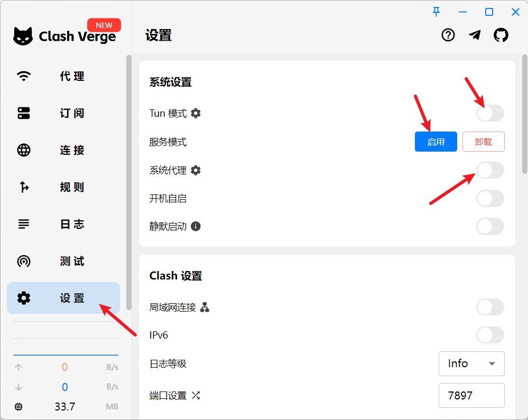Open system proxy (系统代理) gear icon
Viewport: 528px width, 420px height.
tap(196, 170)
